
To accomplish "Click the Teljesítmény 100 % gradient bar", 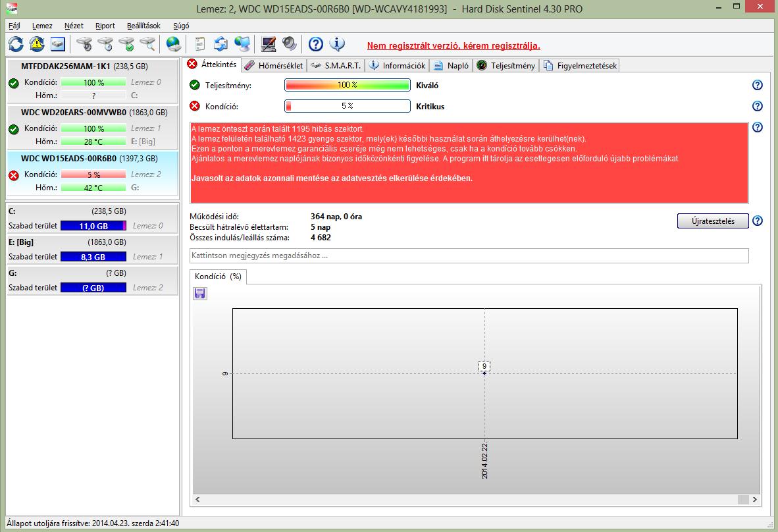I will tap(348, 85).
